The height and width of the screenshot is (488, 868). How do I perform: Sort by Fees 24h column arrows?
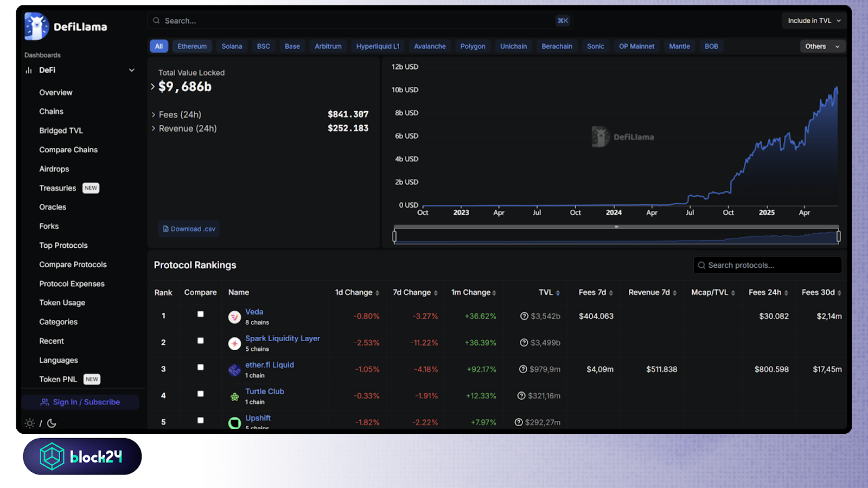786,293
